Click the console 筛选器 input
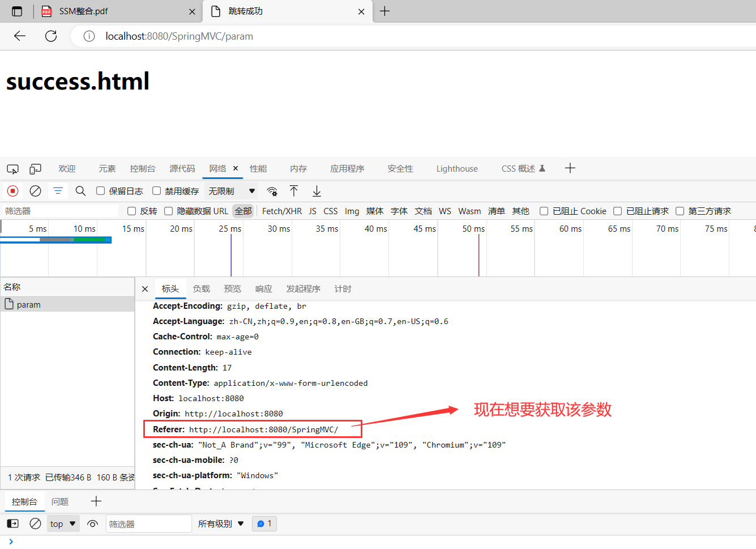The image size is (756, 549). 149,524
